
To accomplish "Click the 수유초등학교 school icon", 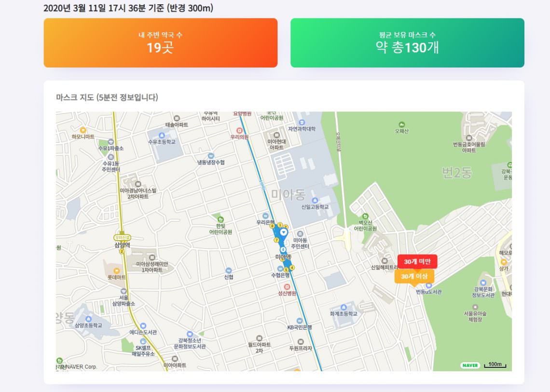I will pos(162,135).
